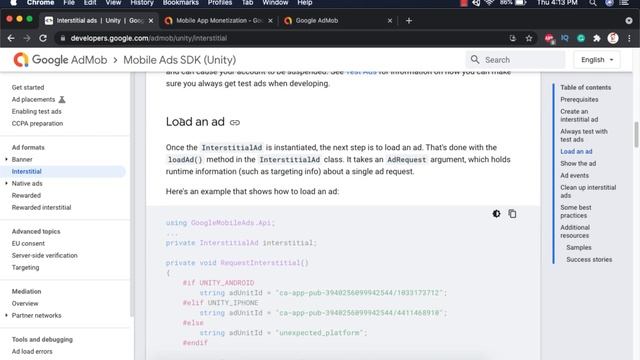Open Rewarded interstitial page
Screen dimensions: 640x360
(x=41, y=207)
